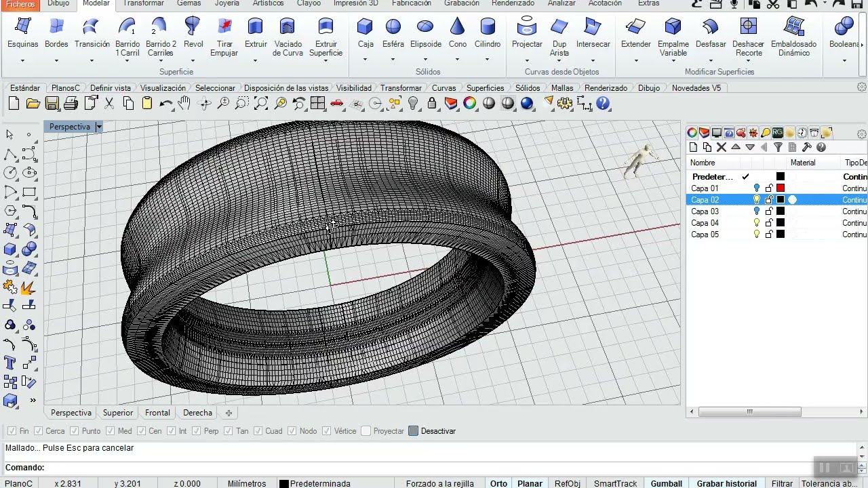868x488 pixels.
Task: Open the Ficheros menu button
Action: click(20, 4)
